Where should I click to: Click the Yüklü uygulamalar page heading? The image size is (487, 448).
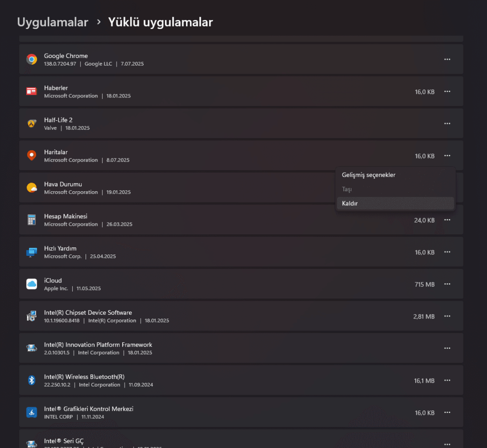(x=160, y=22)
